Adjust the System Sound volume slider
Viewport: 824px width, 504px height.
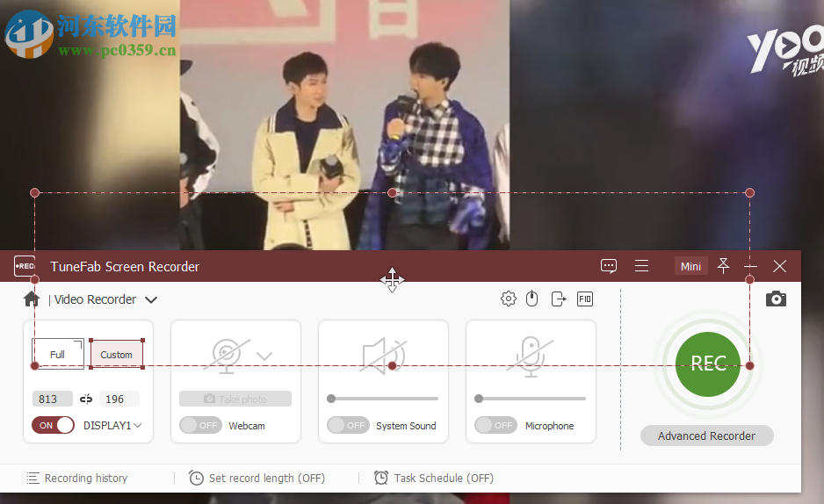(383, 399)
